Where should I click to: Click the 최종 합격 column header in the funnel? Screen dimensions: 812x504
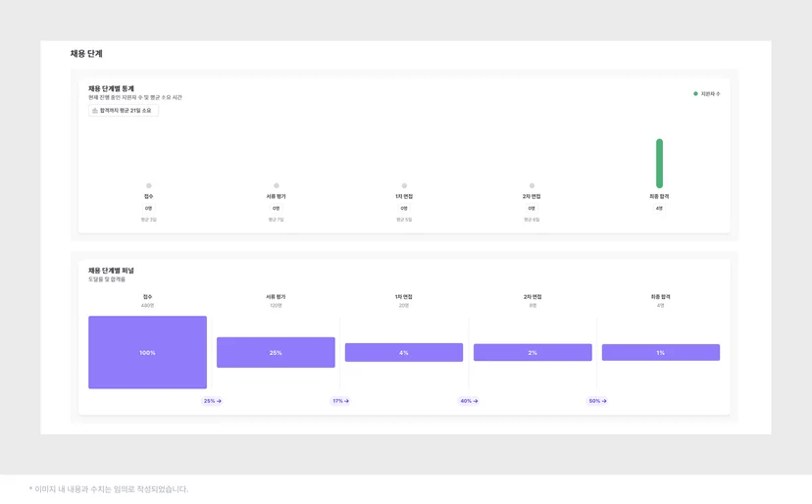click(x=661, y=297)
